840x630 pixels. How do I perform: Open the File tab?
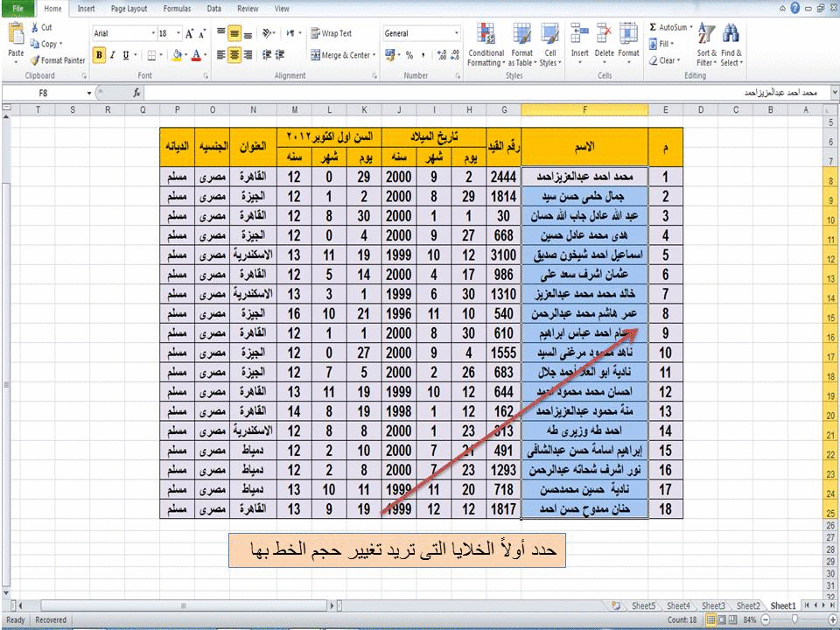coord(17,9)
